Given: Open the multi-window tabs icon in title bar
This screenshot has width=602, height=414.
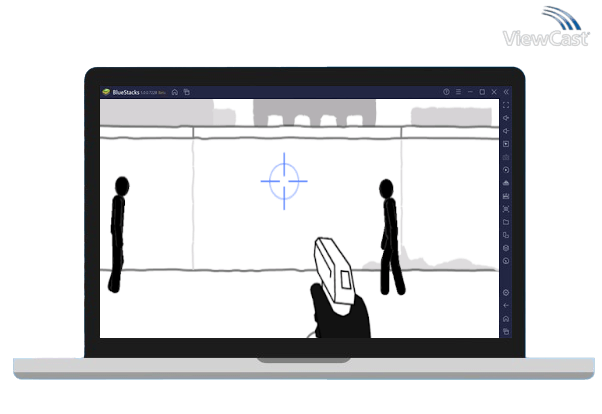Looking at the screenshot, I should point(187,92).
